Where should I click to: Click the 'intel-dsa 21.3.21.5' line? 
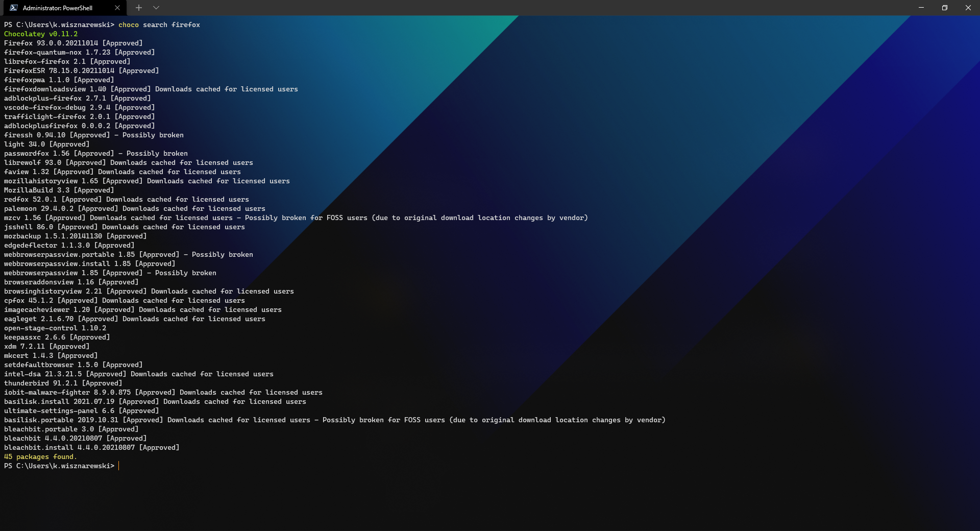139,374
